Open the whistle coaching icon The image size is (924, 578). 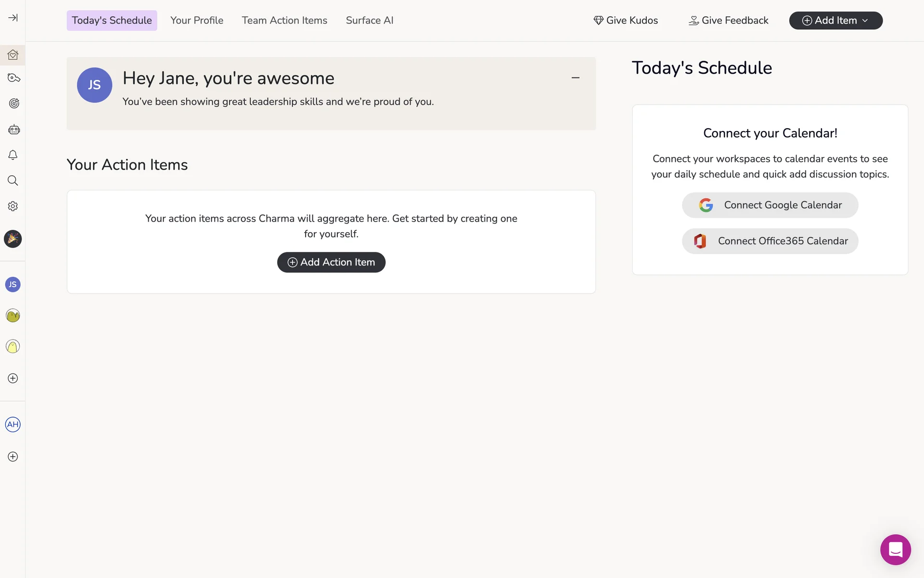tap(13, 78)
